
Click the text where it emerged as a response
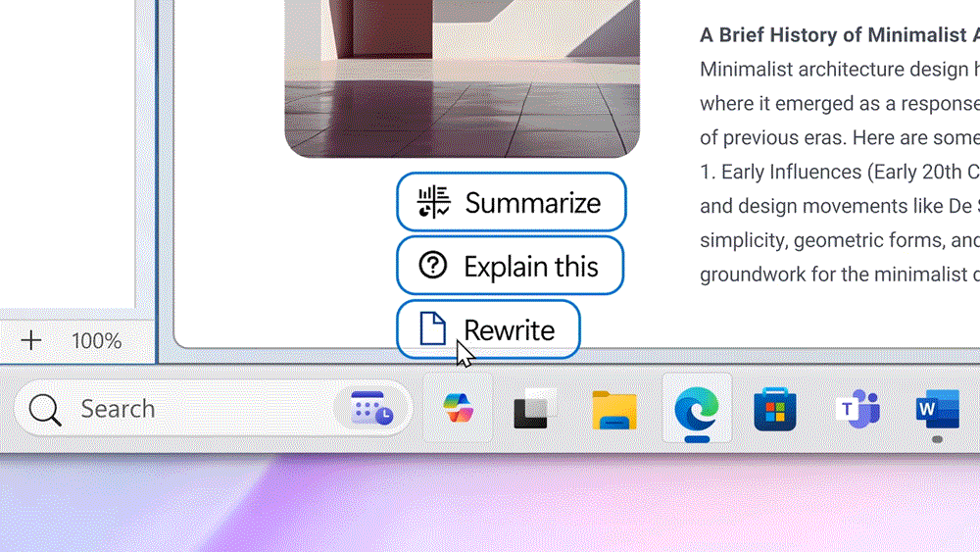pyautogui.click(x=840, y=104)
